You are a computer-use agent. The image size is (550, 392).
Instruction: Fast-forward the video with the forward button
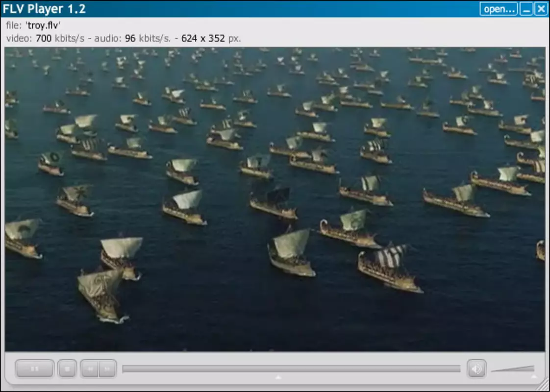(107, 368)
